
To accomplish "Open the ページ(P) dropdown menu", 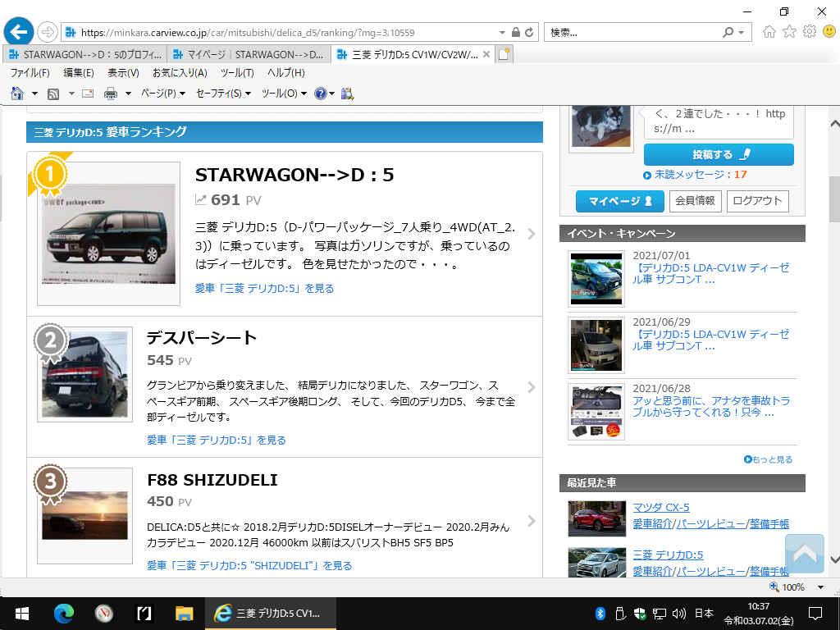I will coord(163,94).
